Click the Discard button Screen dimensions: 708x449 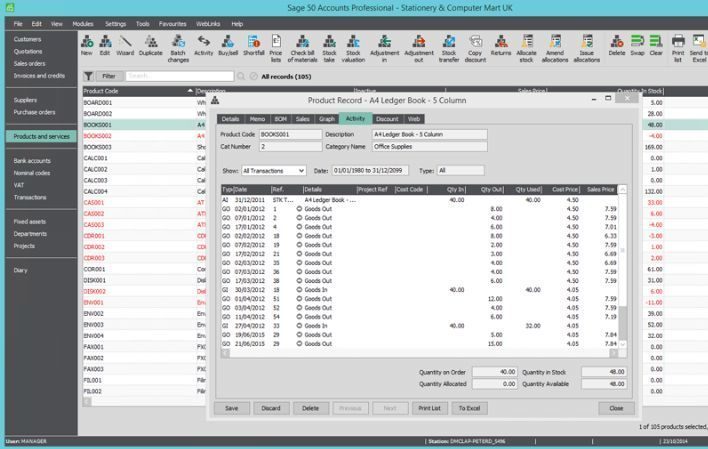[x=271, y=408]
